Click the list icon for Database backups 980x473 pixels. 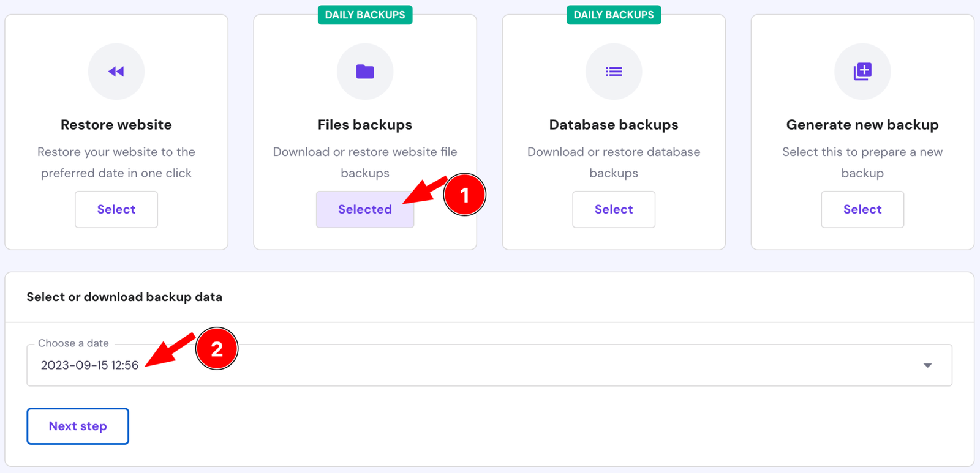(614, 72)
